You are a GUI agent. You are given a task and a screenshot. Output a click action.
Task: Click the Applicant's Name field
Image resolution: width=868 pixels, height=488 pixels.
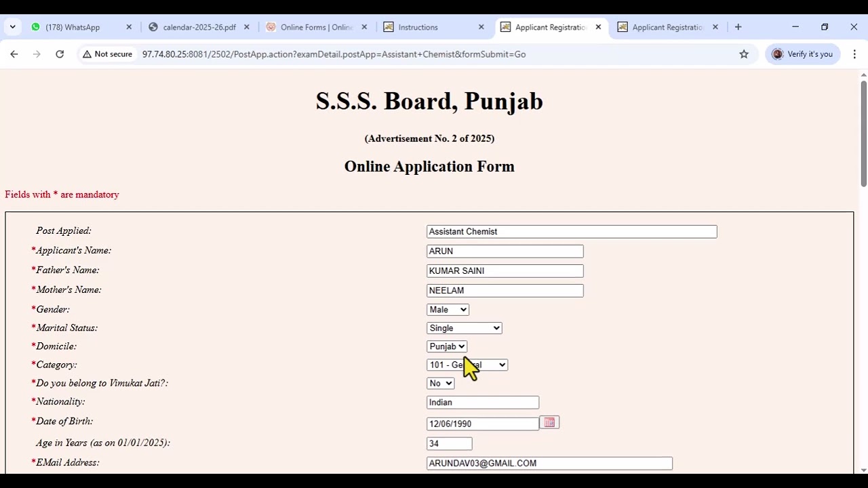click(505, 251)
